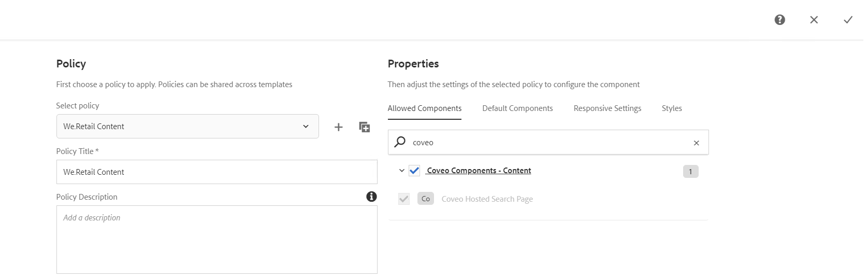Collapse the Coveo Components - Content group
The width and height of the screenshot is (868, 279).
401,171
